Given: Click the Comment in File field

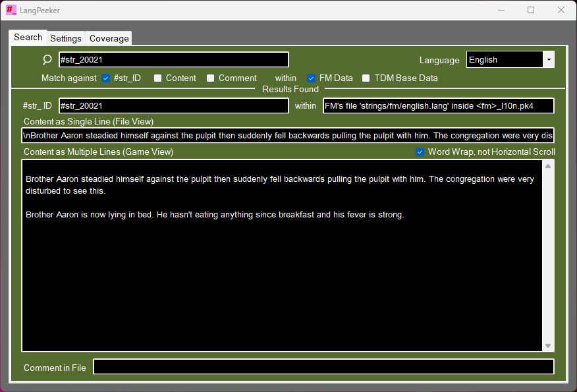Looking at the screenshot, I should point(323,367).
